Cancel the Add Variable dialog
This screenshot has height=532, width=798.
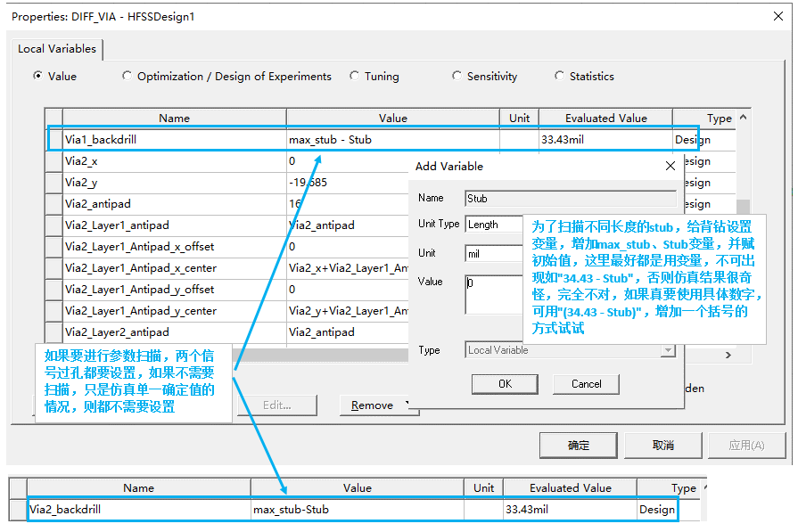point(586,383)
